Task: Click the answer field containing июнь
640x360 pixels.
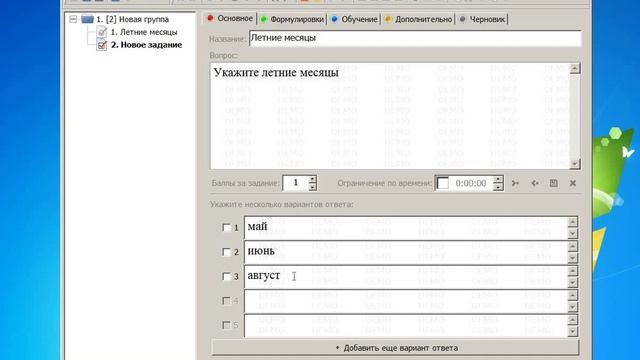Action: tap(406, 252)
